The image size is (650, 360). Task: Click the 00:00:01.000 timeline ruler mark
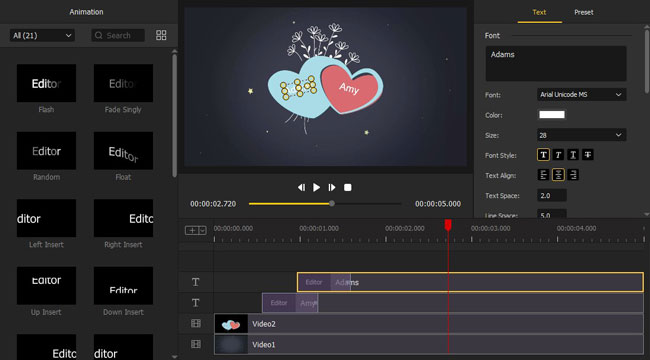(x=319, y=229)
